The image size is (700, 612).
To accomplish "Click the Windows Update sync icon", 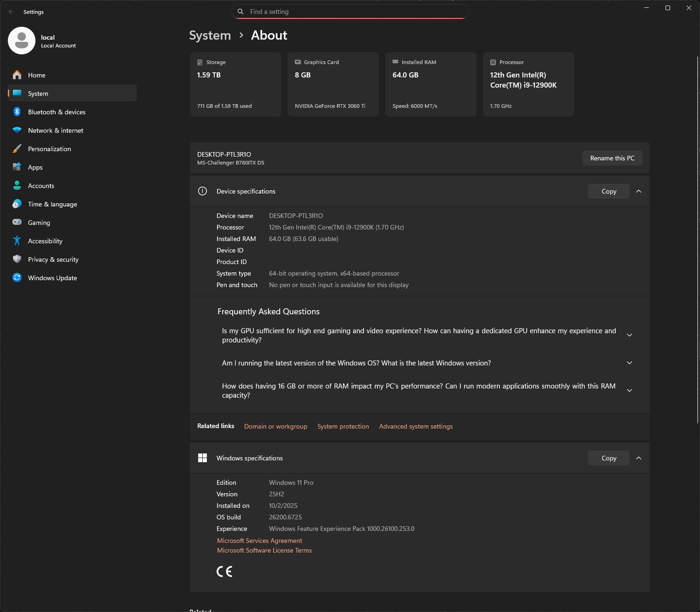I will [x=17, y=278].
